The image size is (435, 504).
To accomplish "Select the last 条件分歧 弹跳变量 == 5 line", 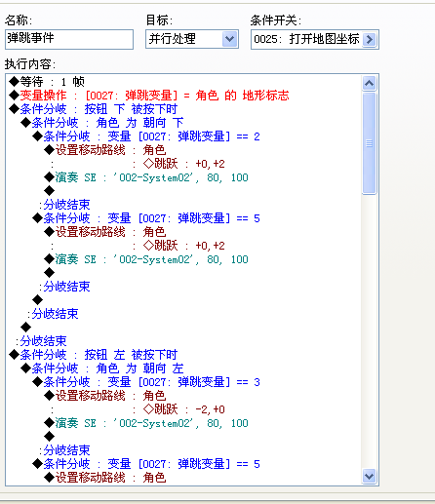I will (x=146, y=464).
